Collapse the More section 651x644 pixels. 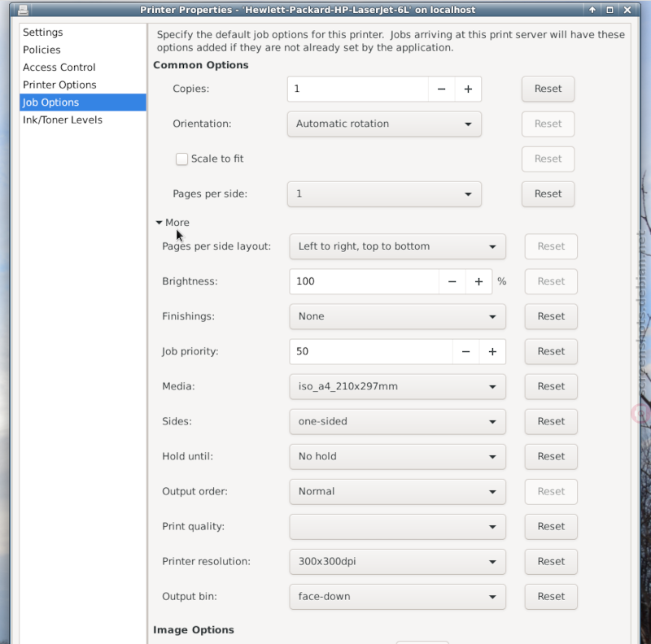pos(173,223)
